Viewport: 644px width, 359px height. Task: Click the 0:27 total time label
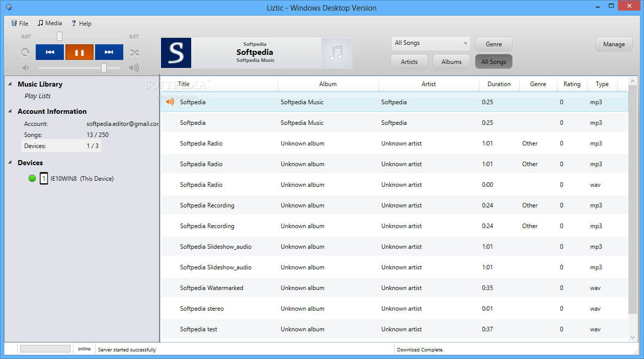(x=134, y=36)
